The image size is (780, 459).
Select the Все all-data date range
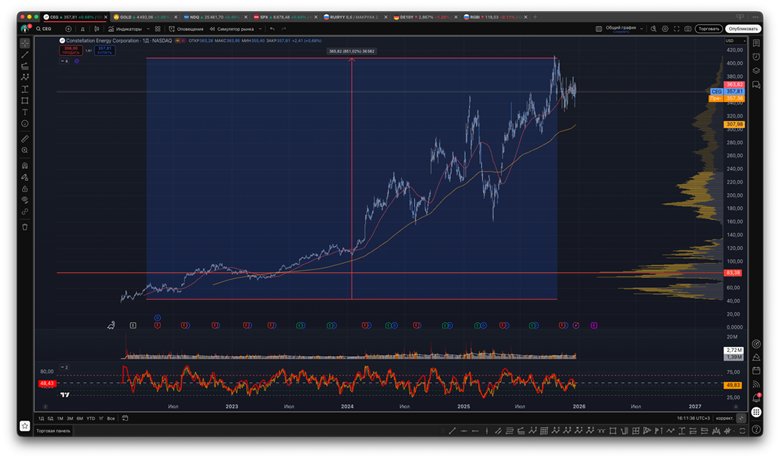(x=111, y=418)
